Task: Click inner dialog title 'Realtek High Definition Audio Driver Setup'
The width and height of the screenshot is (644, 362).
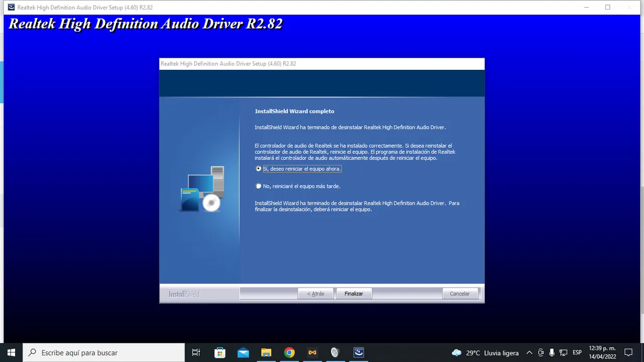Action: [228, 64]
